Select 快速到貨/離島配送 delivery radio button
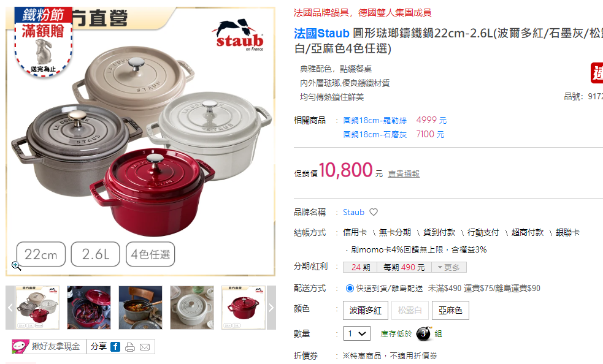Screen dimensions: 603x364 (350, 288)
